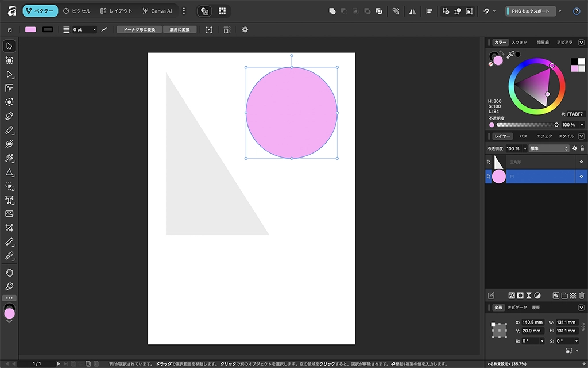Click the ドーナツ形に変換 button

139,30
